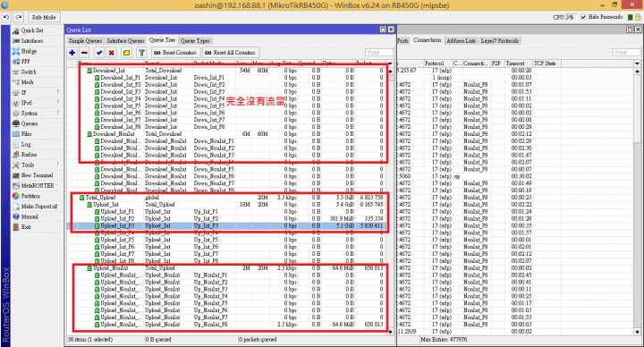Click the red minus Remove button
The image size is (644, 347).
point(84,53)
